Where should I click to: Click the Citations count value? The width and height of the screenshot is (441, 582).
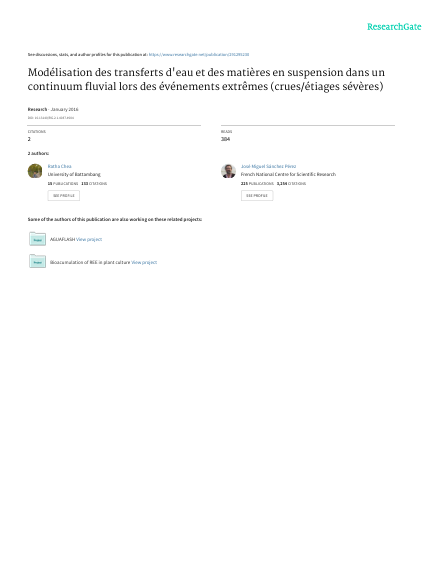(29, 139)
